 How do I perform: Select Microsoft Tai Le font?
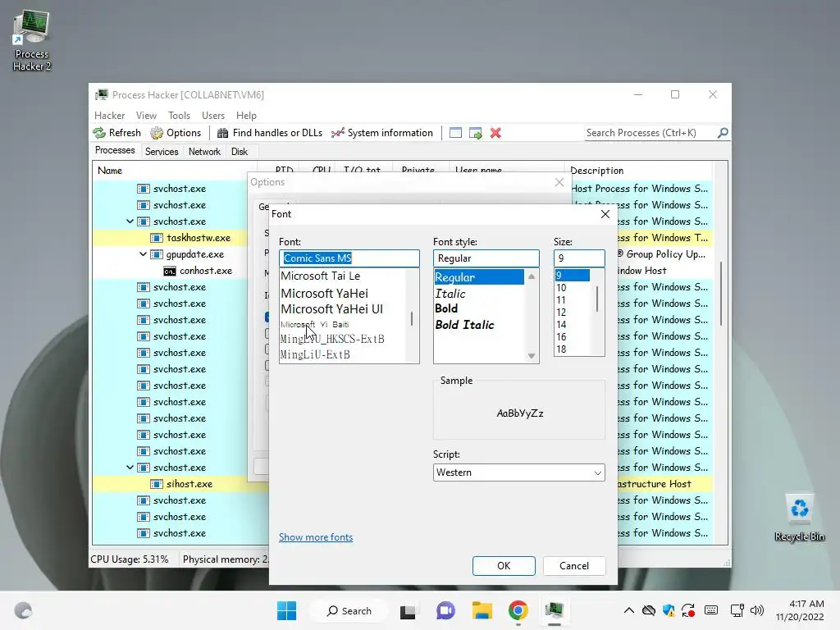(321, 276)
